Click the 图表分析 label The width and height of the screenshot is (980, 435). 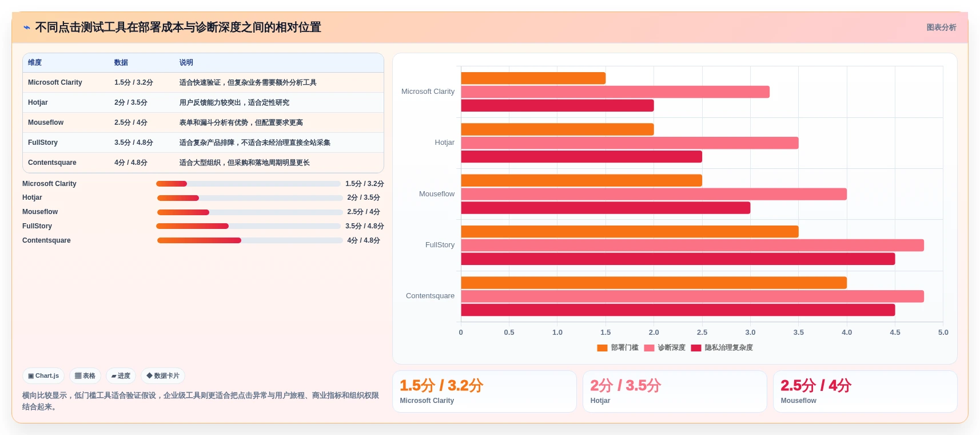click(x=941, y=27)
